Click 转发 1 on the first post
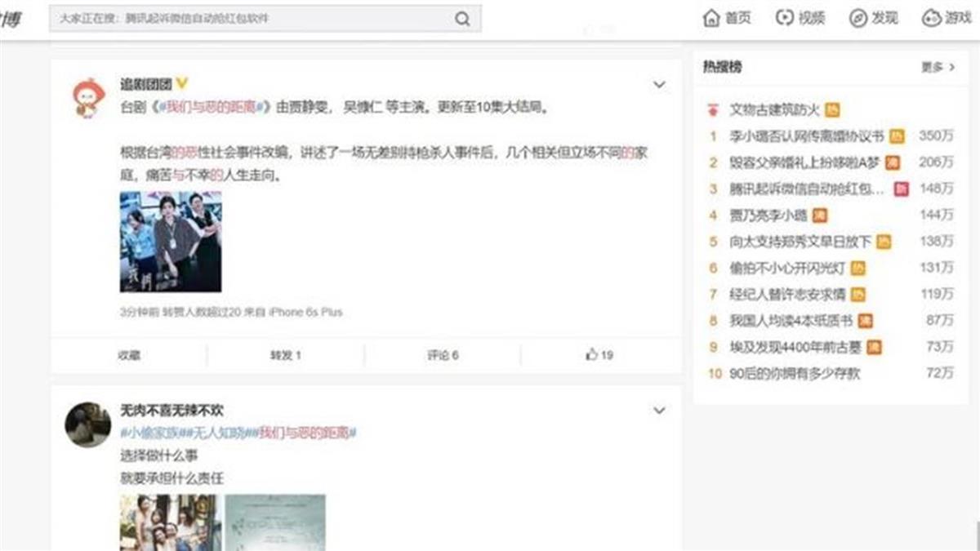 (286, 355)
